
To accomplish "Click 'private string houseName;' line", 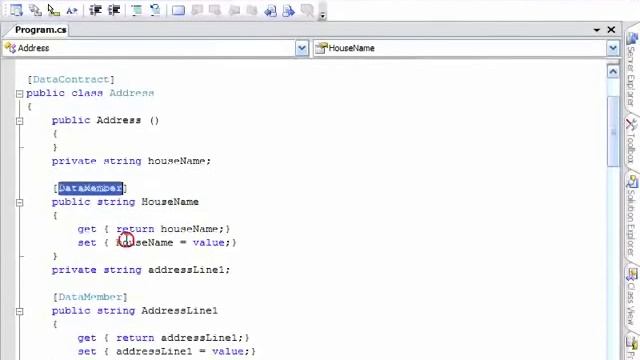I will [131, 161].
